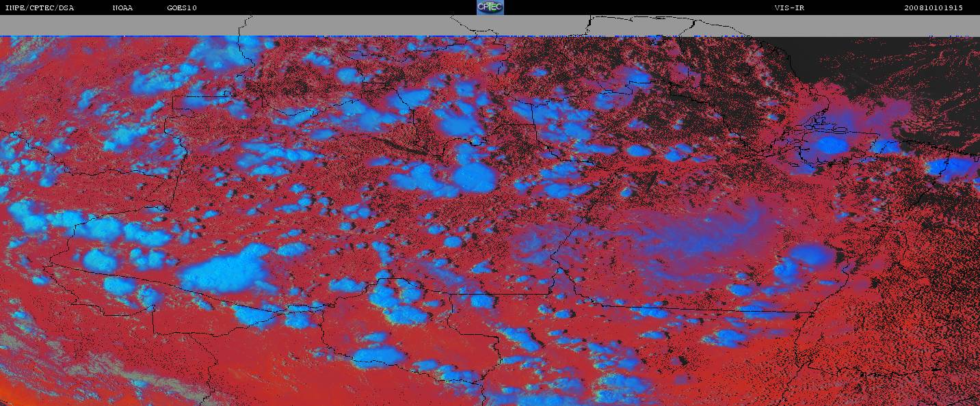The image size is (980, 406).
Task: Click the NOAA label in the header
Action: click(x=123, y=8)
